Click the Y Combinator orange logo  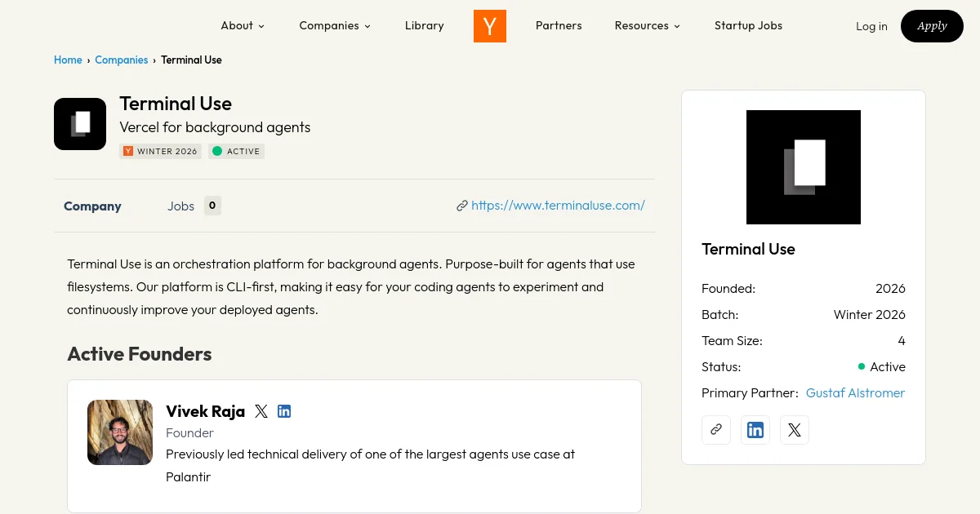click(490, 26)
